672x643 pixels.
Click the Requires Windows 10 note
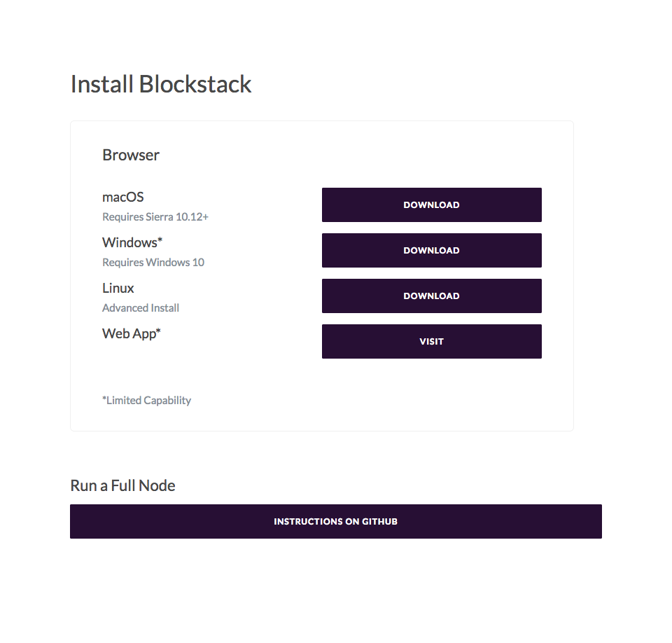tap(153, 262)
